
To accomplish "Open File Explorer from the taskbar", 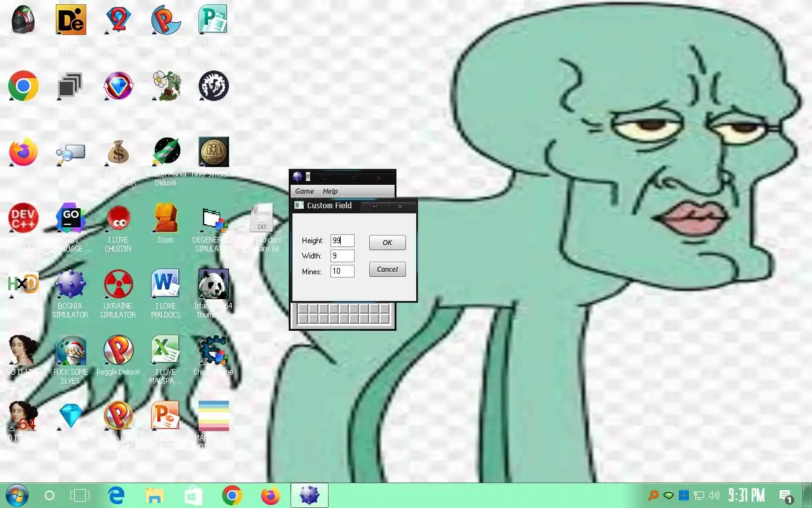I will 155,495.
